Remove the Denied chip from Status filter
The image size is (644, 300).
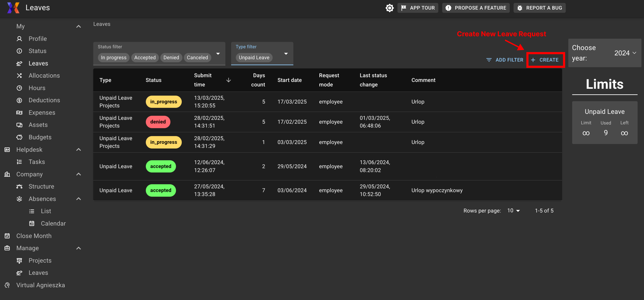[171, 58]
